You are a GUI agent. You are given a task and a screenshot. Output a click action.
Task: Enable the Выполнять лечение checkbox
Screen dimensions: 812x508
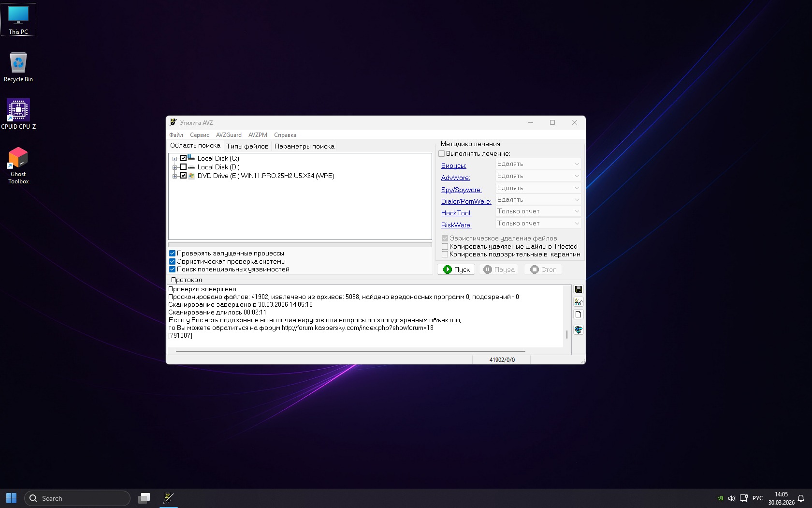(x=441, y=154)
